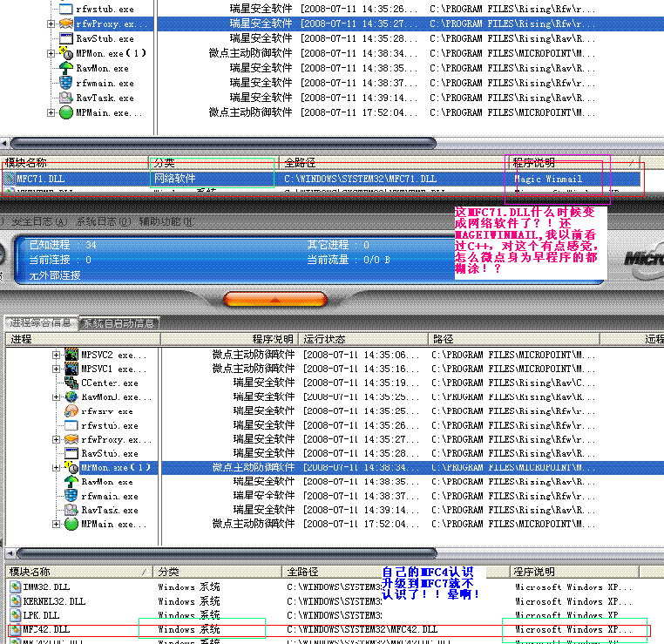The image size is (664, 644).
Task: Expand the MPSVC1.exe process tree node
Action: [56, 369]
